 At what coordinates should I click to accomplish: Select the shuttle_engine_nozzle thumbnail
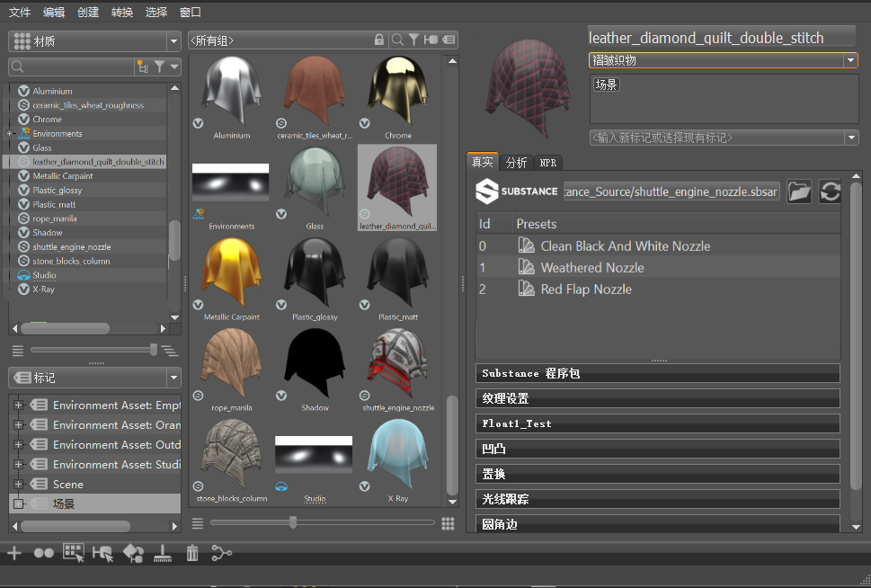[x=397, y=370]
